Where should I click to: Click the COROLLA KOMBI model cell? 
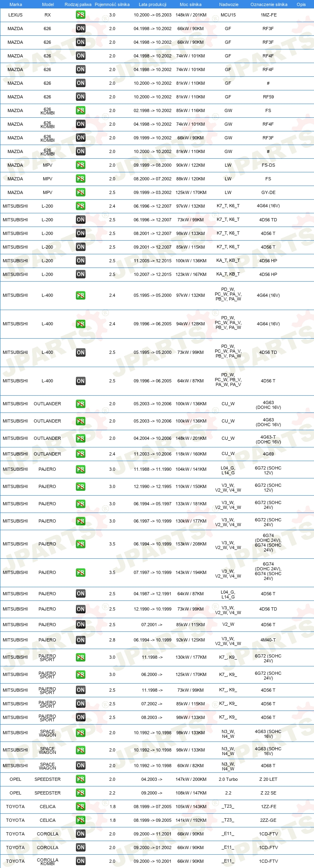[x=47, y=861]
